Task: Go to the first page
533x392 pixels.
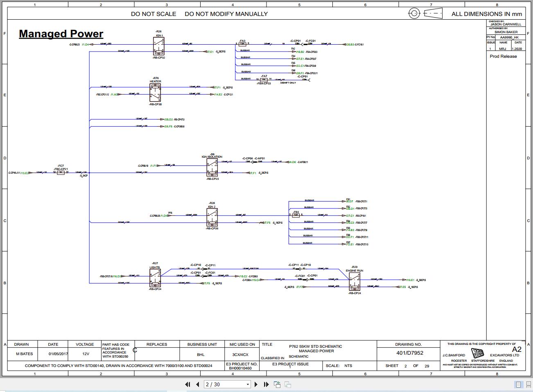Action: 188,384
